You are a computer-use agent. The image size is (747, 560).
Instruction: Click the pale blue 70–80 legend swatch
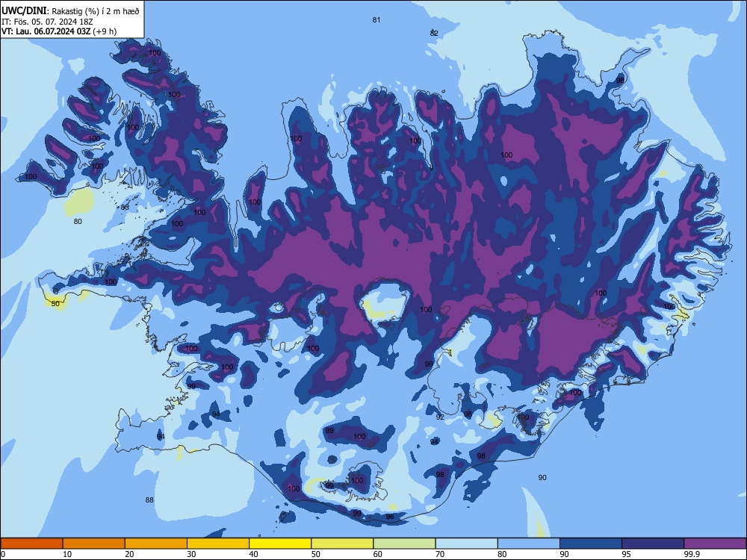click(466, 544)
